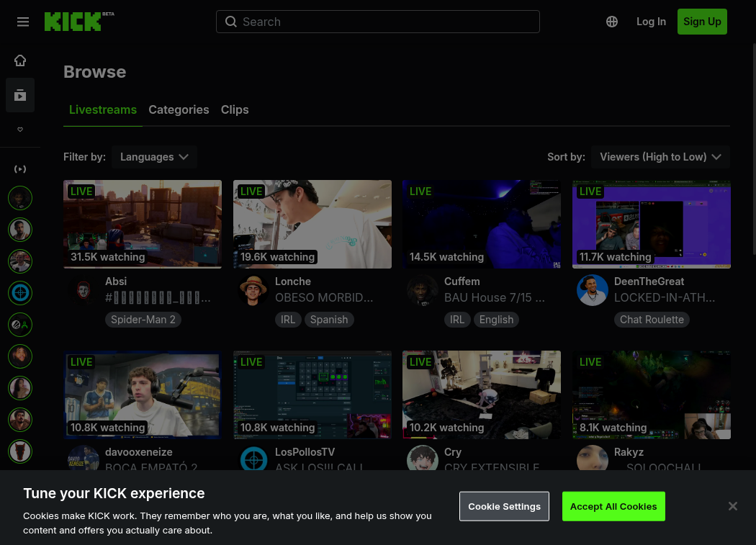
Task: Open the globe language selector
Action: (x=612, y=22)
